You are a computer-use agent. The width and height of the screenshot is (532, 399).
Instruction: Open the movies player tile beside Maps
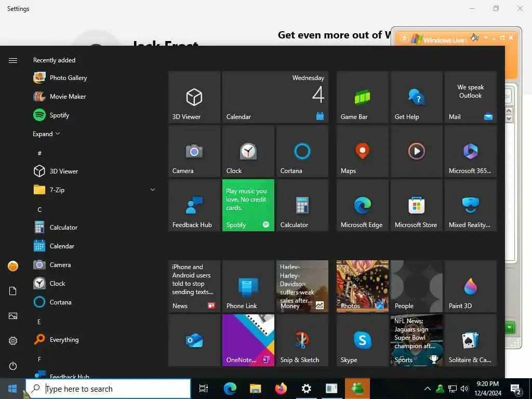[416, 151]
